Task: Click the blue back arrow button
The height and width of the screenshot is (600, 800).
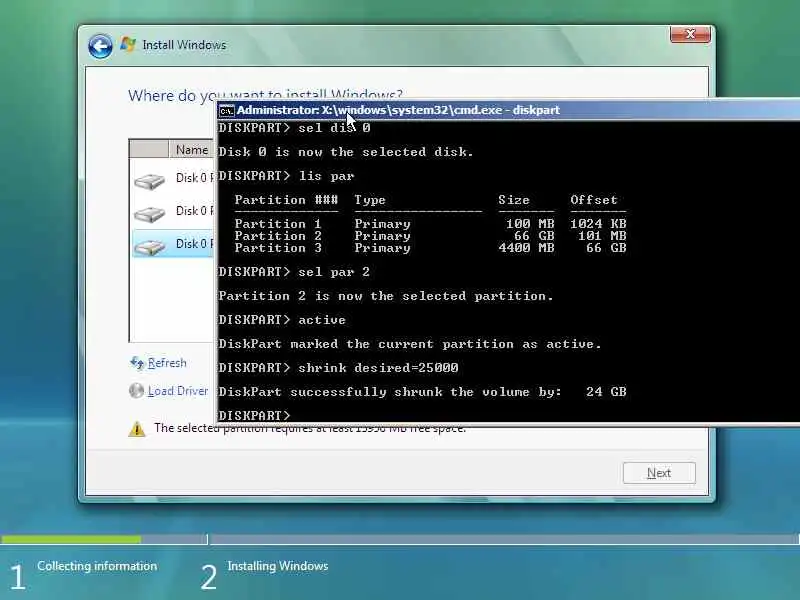Action: pos(100,46)
